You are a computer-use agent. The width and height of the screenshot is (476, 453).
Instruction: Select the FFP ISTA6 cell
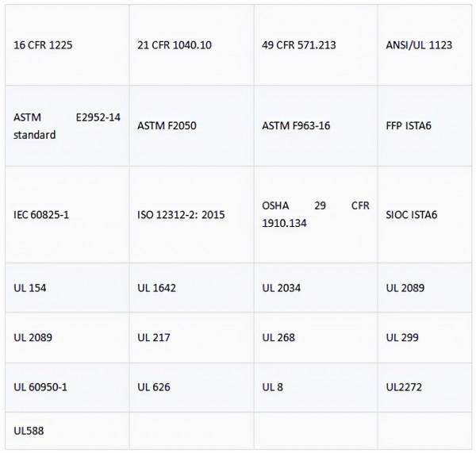(411, 125)
